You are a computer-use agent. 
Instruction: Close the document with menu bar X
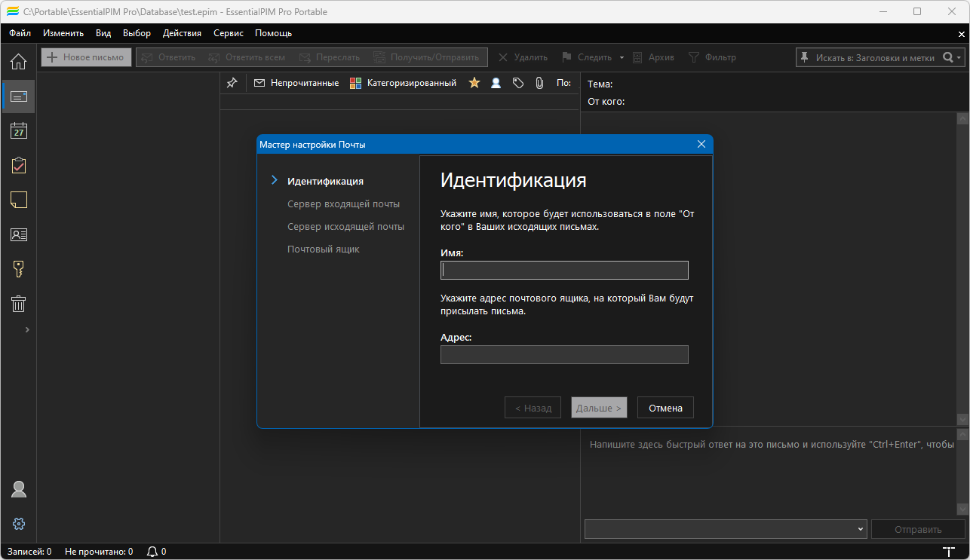(960, 33)
